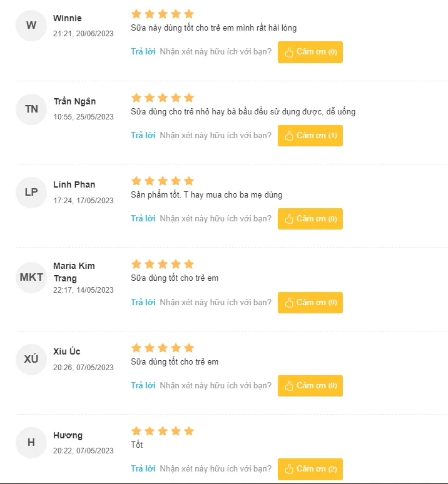Reply to Winnie's review via Trả lời
This screenshot has height=484, width=448.
click(x=143, y=51)
